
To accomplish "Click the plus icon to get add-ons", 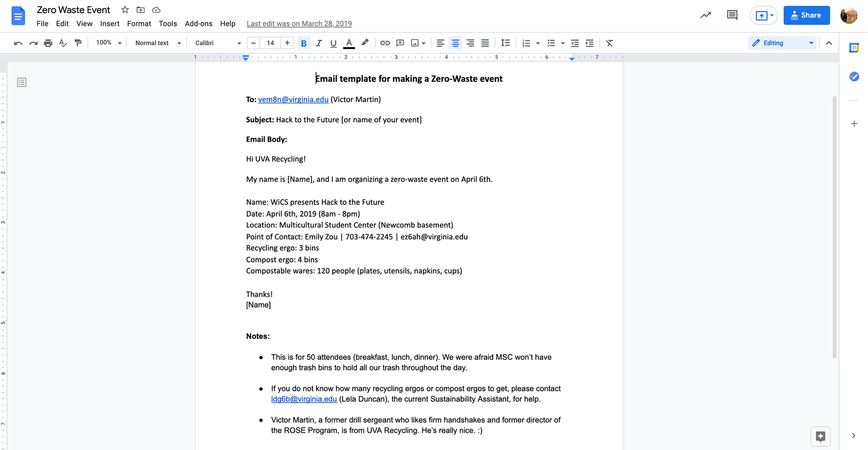I will [854, 123].
